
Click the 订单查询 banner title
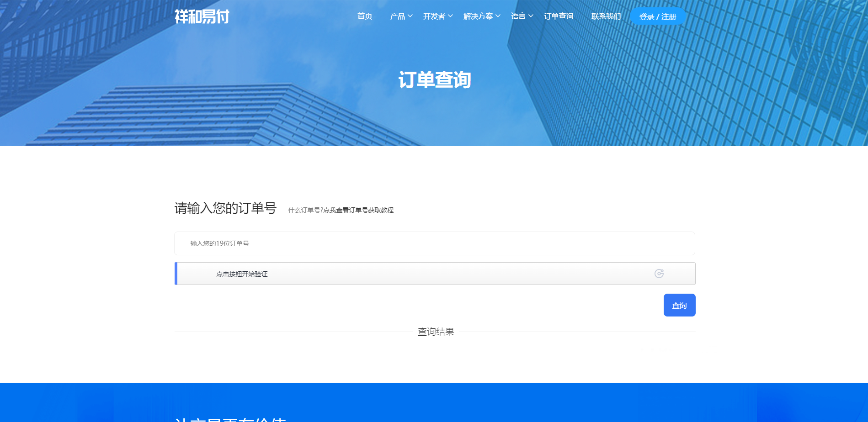click(x=434, y=80)
